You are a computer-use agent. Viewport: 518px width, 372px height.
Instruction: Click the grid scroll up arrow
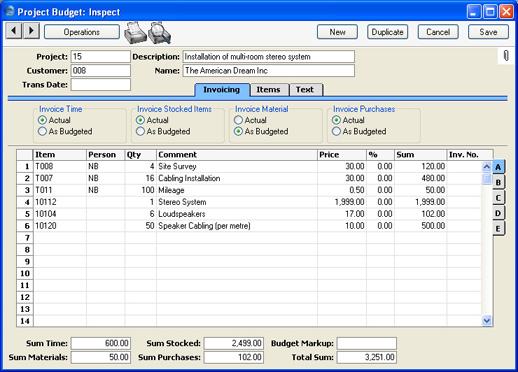[x=487, y=167]
